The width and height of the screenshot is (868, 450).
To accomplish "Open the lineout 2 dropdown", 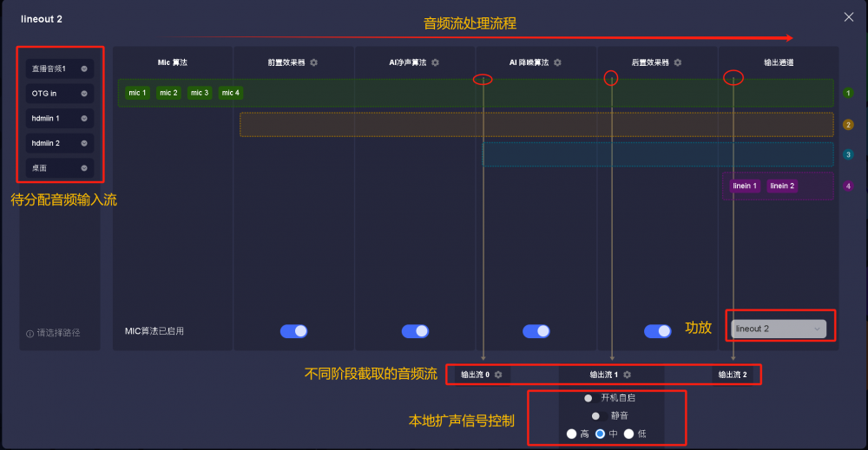I will (778, 329).
